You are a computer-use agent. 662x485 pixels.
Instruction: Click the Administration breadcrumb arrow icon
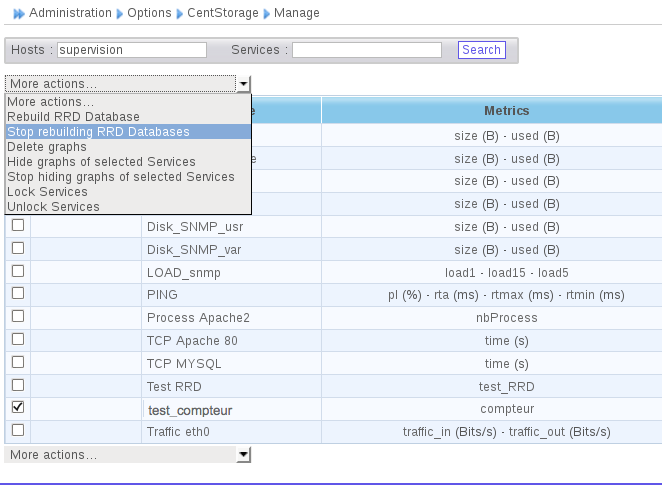click(18, 13)
